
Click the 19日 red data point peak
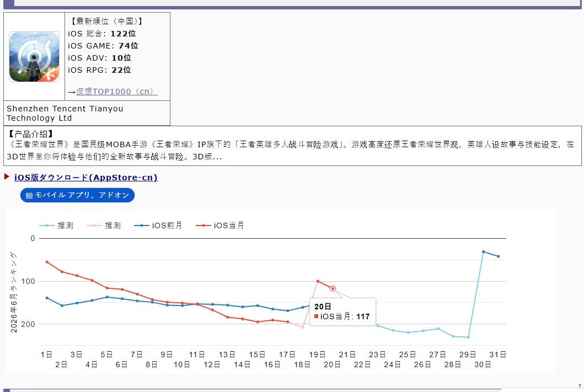point(318,281)
